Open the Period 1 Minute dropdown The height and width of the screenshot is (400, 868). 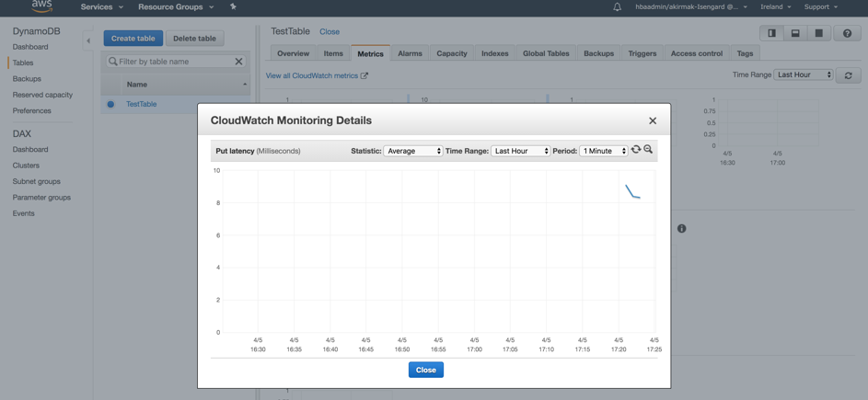[604, 151]
